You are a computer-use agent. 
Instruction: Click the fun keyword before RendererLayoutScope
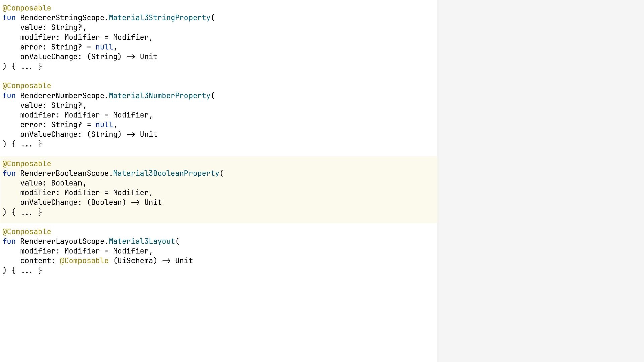pyautogui.click(x=9, y=241)
